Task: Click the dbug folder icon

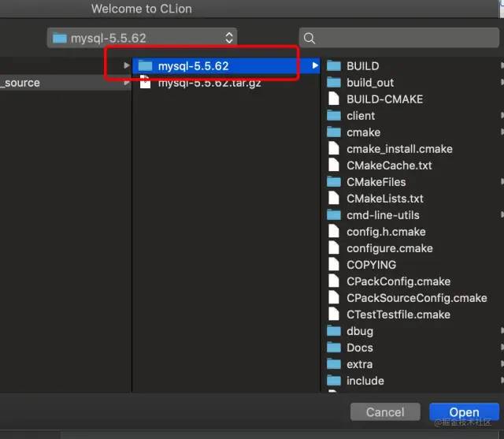Action: [334, 331]
